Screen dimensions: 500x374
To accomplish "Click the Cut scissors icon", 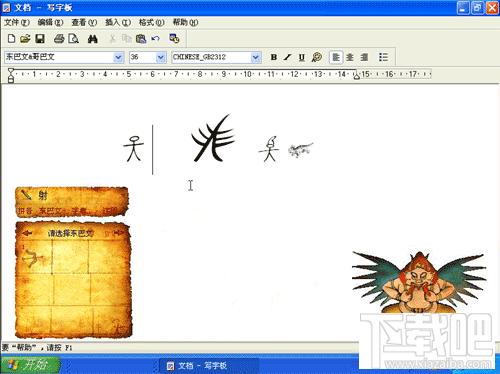I will [x=113, y=39].
